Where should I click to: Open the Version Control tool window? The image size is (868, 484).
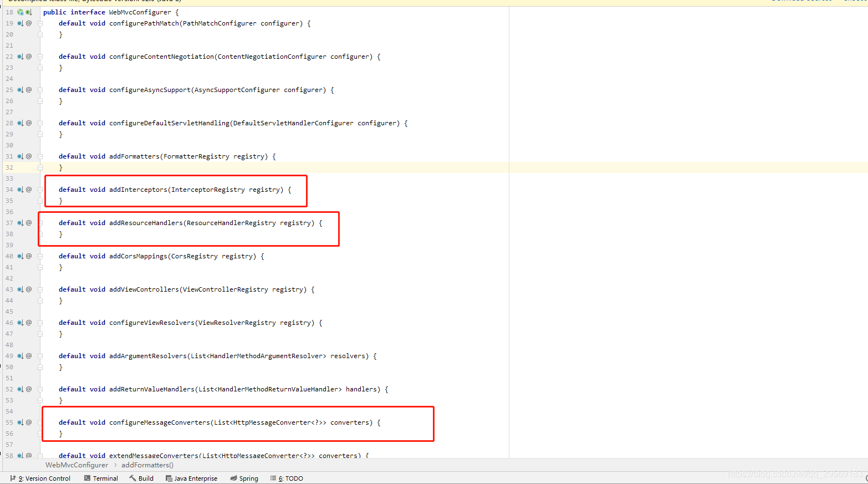tap(43, 478)
